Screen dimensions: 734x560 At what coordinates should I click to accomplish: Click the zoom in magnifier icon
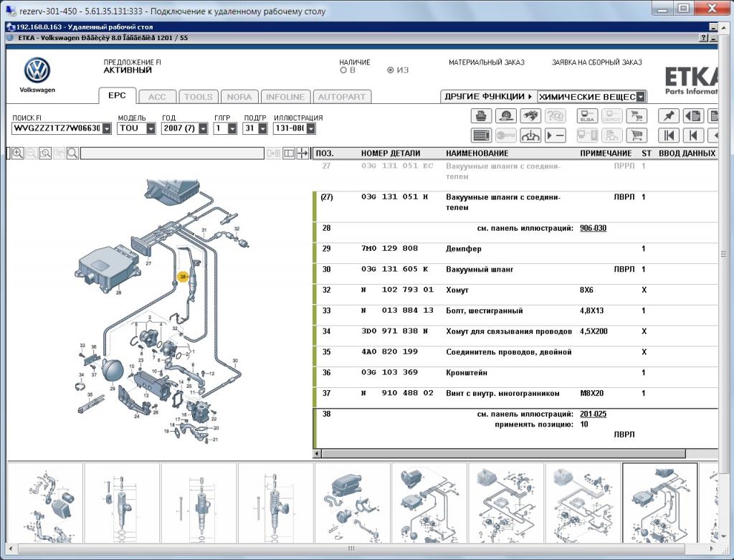(x=18, y=153)
